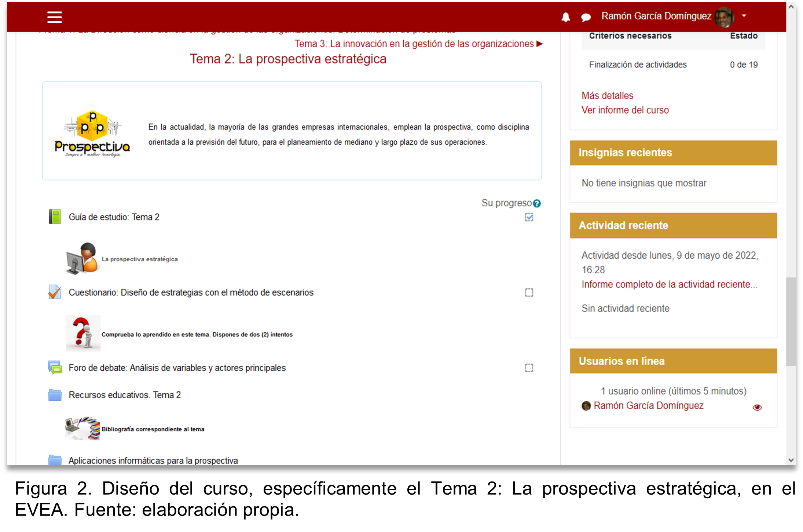
Task: Click Sin actividad reciente text
Action: [626, 309]
